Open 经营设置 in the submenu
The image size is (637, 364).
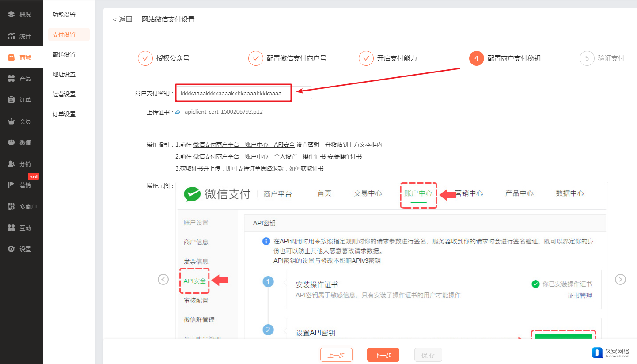(x=64, y=94)
